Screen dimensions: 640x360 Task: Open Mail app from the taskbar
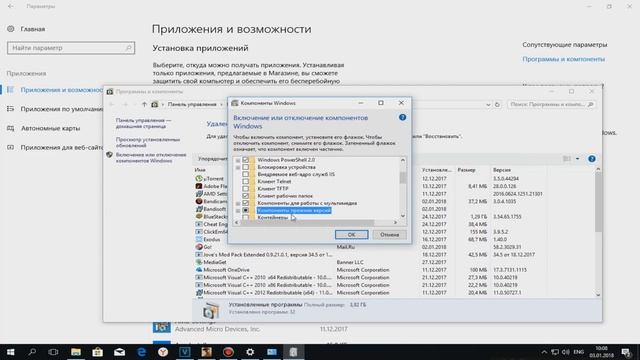119,352
